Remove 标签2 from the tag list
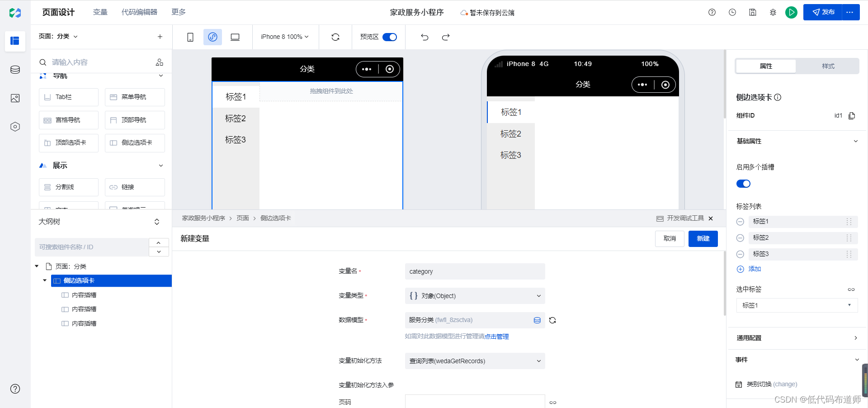The width and height of the screenshot is (868, 408). pyautogui.click(x=740, y=238)
